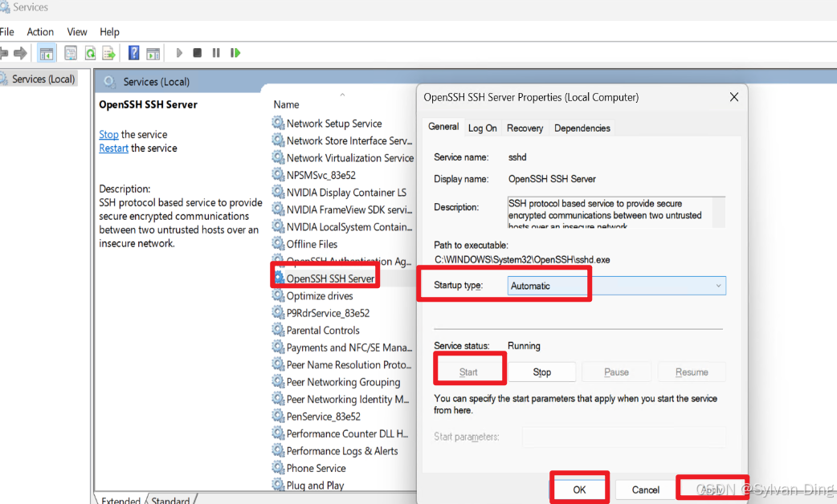
Task: Close the OpenSSH SSH Server Properties dialog
Action: (x=734, y=97)
